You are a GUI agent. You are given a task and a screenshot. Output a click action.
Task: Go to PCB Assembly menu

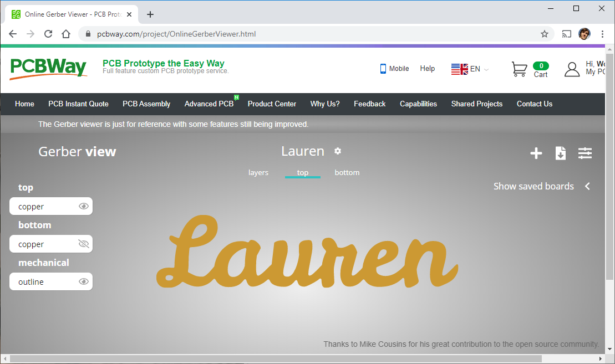(x=146, y=104)
